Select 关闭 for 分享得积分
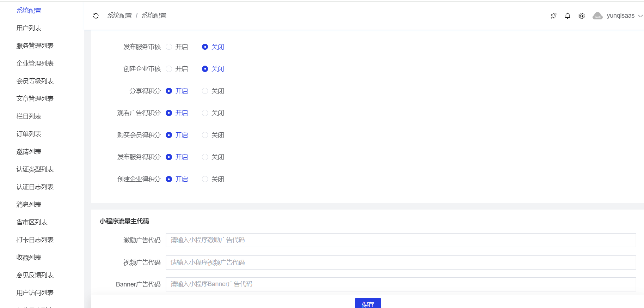644x308 pixels. click(205, 91)
